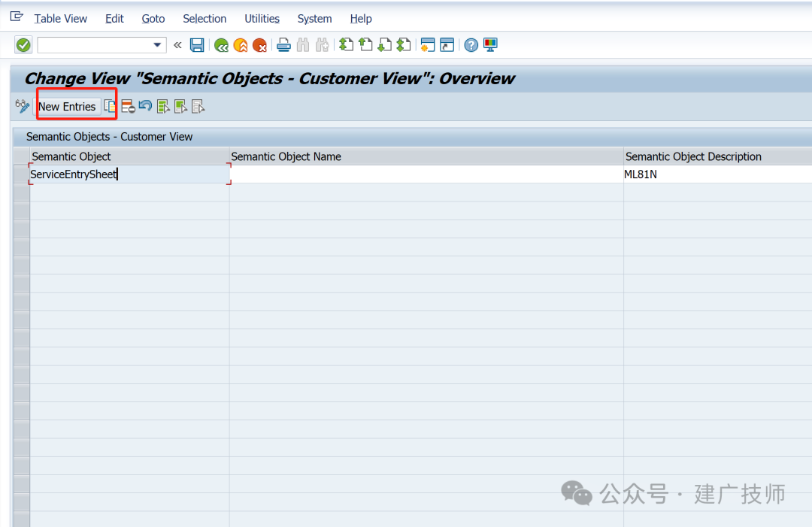The image size is (812, 527).
Task: Click the yellow Exit icon
Action: [241, 46]
